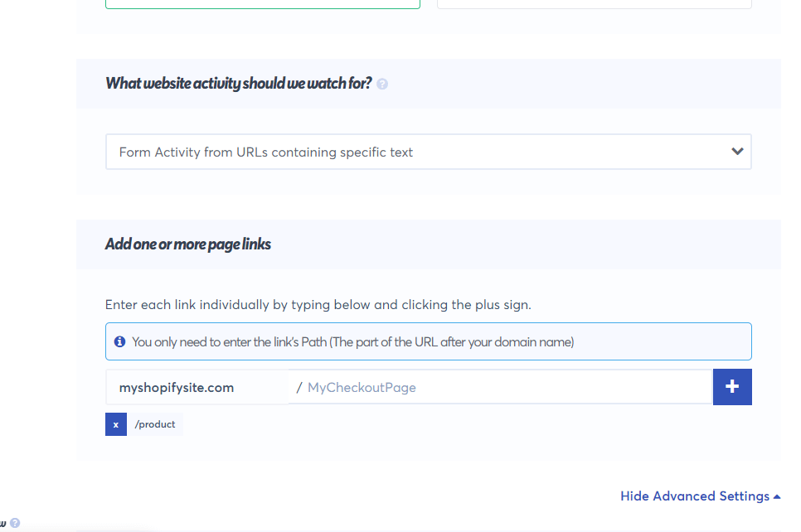Image resolution: width=801 pixels, height=532 pixels.
Task: Click What website activity should we watch heading
Action: 238,83
